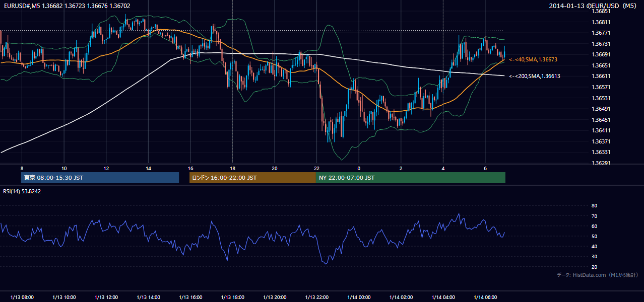Screen dimensions: 644x302
Task: Click price axis value 1.36371
Action: [x=601, y=141]
